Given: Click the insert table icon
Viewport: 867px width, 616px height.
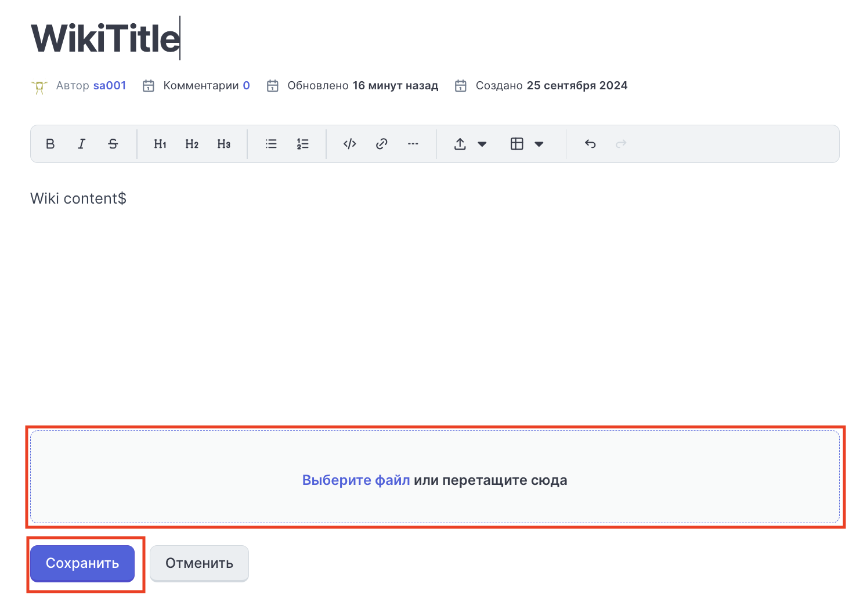Looking at the screenshot, I should coord(517,144).
